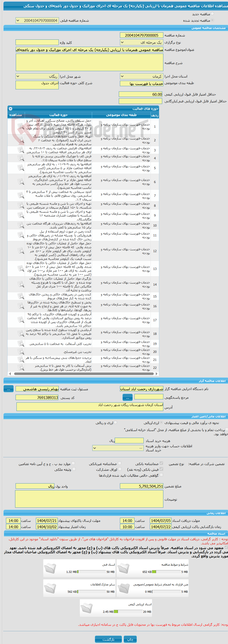Toggle فیش بانکی (وجه نقد) checkbox

click(x=161, y=469)
